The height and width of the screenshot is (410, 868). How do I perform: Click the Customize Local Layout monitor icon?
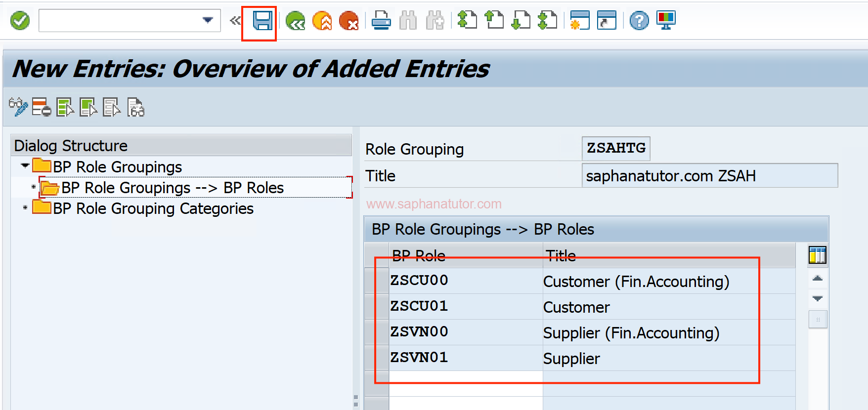click(666, 20)
